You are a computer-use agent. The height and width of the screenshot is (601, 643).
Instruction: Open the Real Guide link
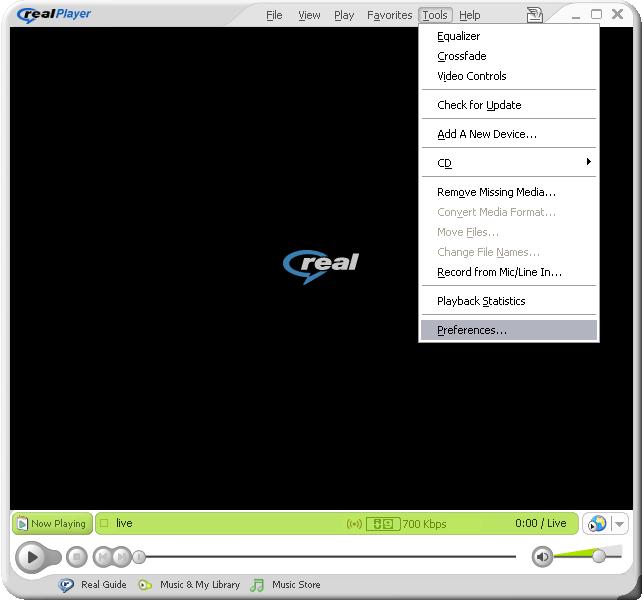103,585
